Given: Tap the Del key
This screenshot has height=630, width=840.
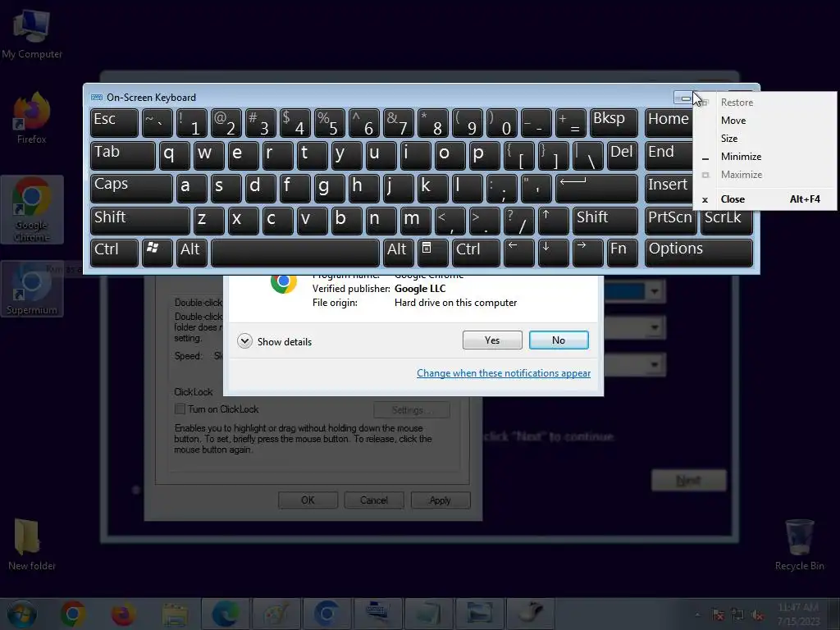Looking at the screenshot, I should pos(622,155).
